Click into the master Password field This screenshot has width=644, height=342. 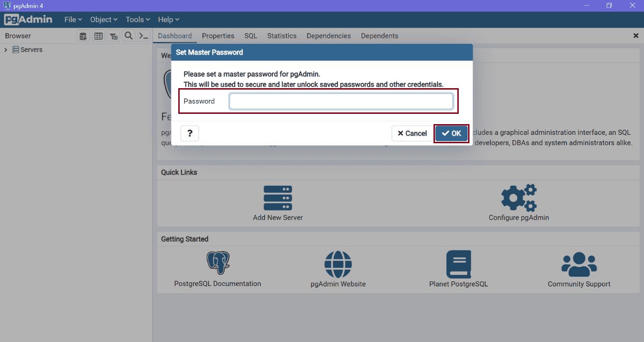(x=341, y=101)
